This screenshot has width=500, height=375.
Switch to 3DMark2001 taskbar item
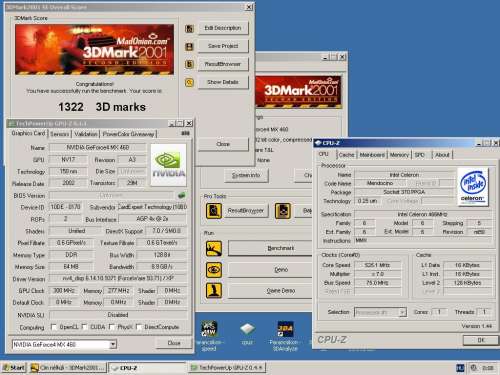(x=68, y=368)
